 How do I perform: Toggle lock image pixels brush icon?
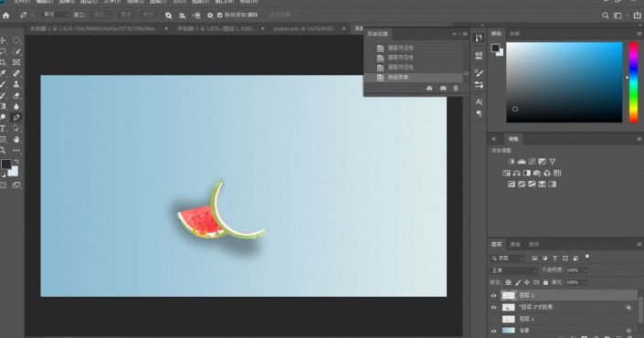click(x=518, y=282)
